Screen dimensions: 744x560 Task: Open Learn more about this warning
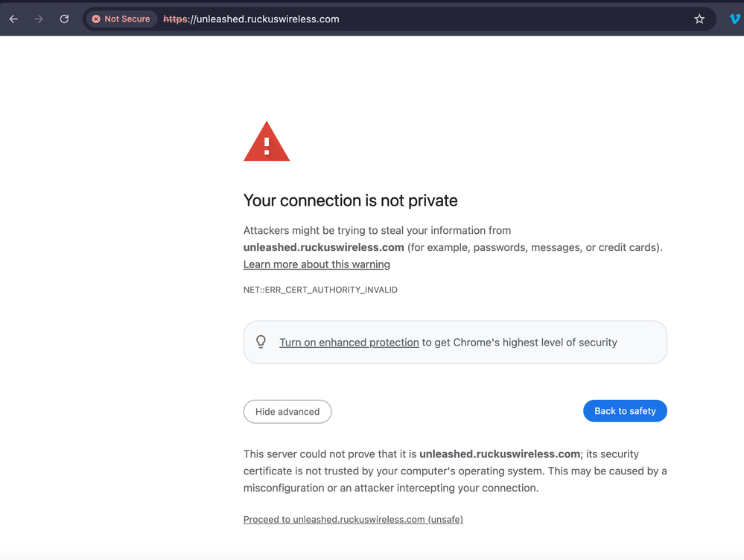(x=317, y=264)
